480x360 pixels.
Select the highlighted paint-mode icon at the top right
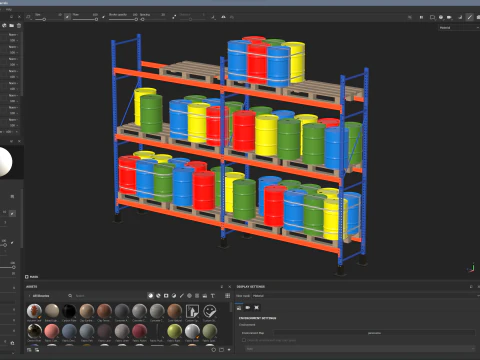coord(469,17)
